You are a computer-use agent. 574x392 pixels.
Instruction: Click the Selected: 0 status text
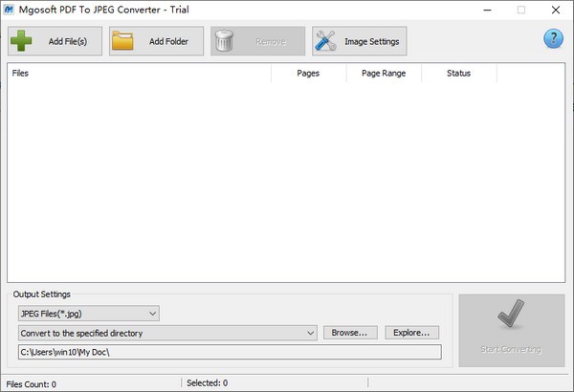(x=208, y=382)
